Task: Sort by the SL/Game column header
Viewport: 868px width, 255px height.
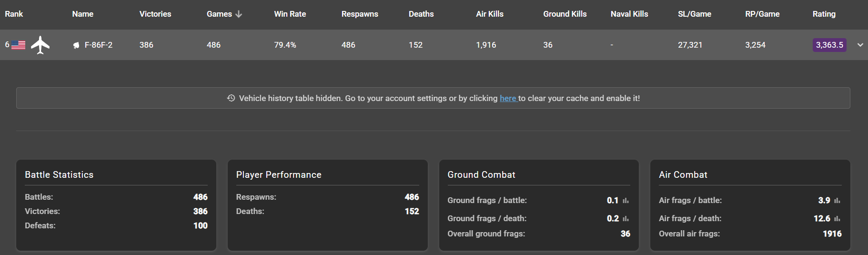Action: click(694, 14)
